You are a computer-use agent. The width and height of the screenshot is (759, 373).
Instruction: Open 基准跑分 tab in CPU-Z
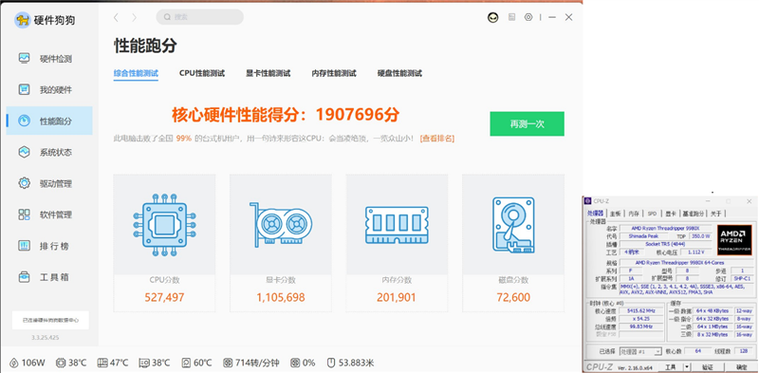[693, 213]
